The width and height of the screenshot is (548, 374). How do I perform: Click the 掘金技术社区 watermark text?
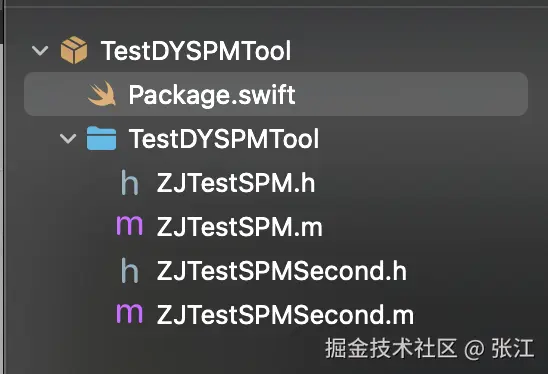391,348
